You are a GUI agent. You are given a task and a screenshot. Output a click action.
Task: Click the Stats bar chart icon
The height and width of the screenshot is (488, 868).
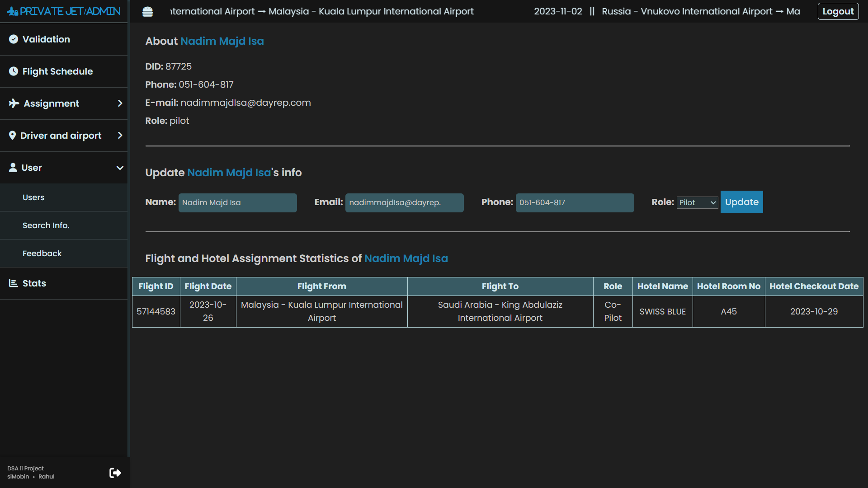pyautogui.click(x=13, y=283)
